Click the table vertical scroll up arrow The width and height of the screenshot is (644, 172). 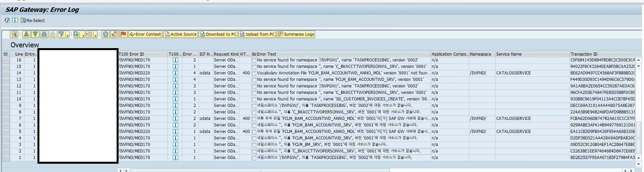[x=638, y=60]
